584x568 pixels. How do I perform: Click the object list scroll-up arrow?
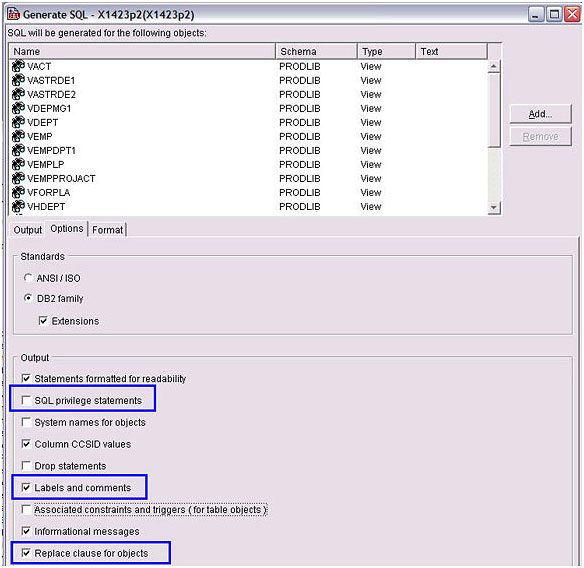click(x=494, y=66)
